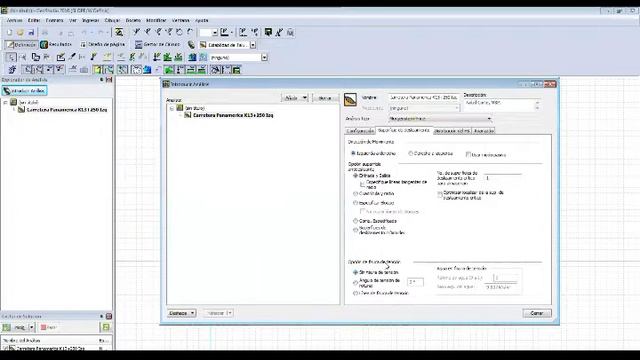Click the Borrar button in dialog

[325, 98]
